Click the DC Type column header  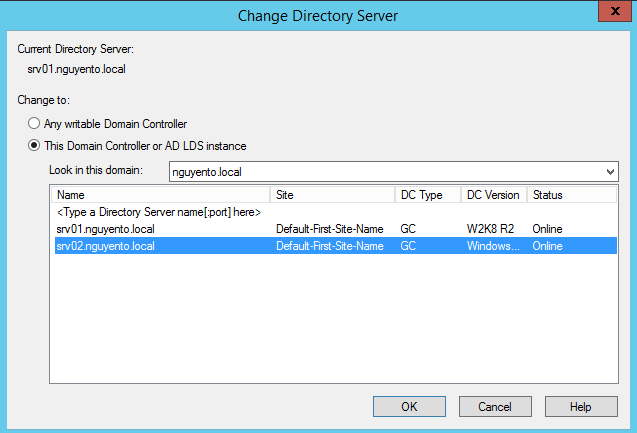(x=428, y=195)
